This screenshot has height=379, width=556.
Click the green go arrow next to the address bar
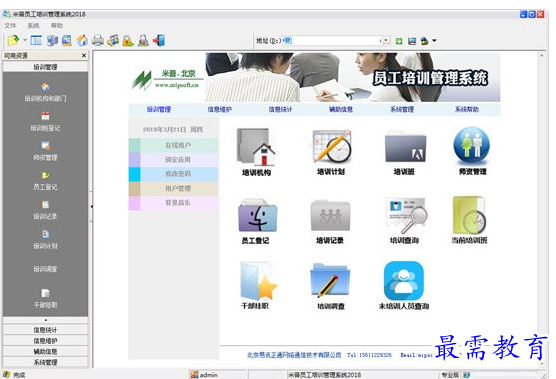[x=399, y=41]
